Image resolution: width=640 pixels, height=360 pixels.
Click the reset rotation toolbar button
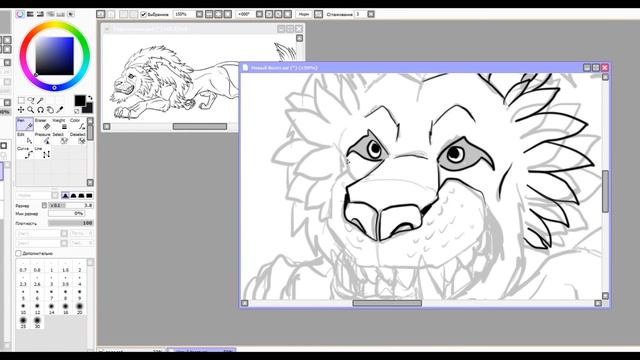288,14
